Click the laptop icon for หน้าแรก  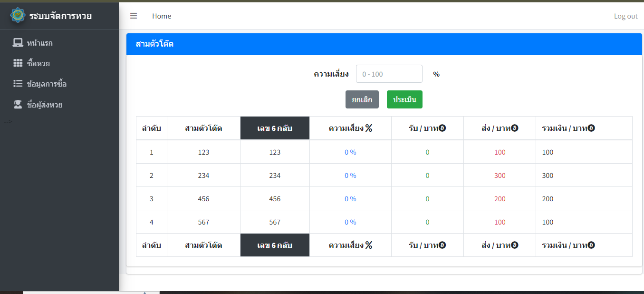[18, 43]
